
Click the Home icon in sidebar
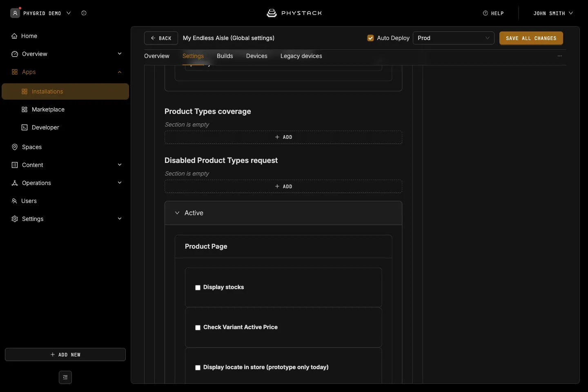click(14, 36)
